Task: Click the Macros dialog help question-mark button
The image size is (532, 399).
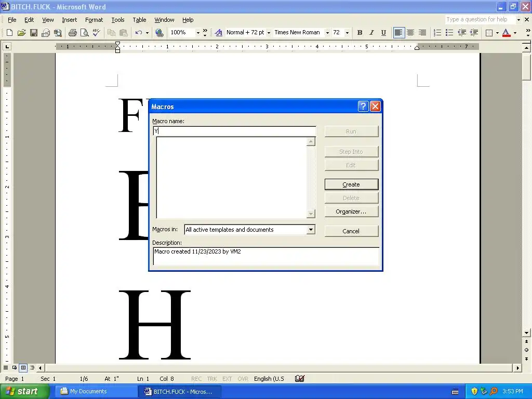Action: click(363, 107)
